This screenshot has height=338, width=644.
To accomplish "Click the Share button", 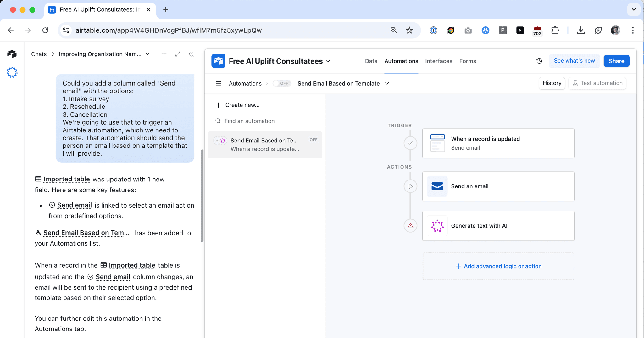I will click(x=616, y=61).
